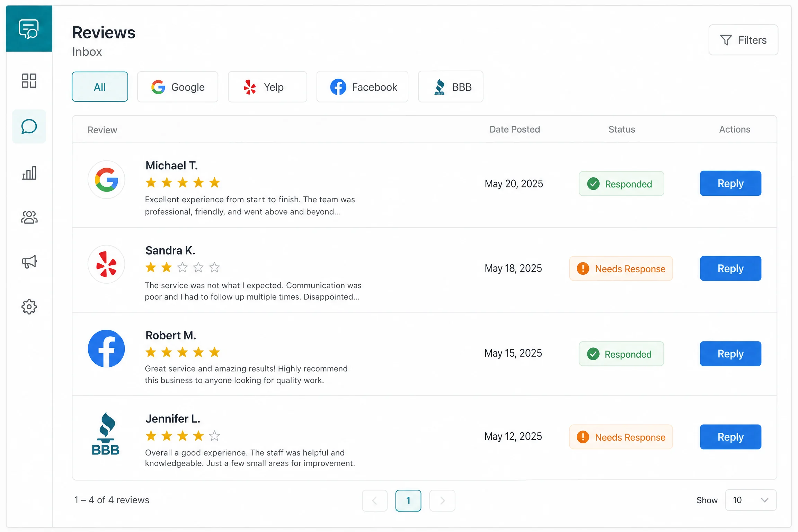Click the Actions column header
The height and width of the screenshot is (532, 798).
(735, 129)
